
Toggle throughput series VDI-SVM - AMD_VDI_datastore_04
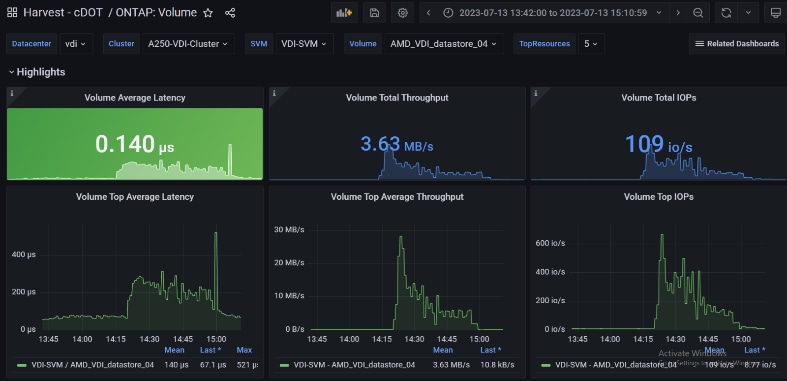click(354, 365)
